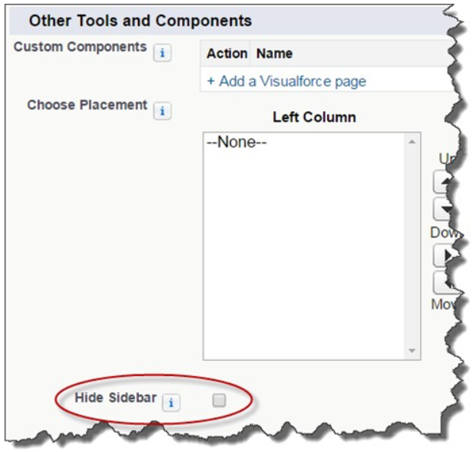The width and height of the screenshot is (476, 452).
Task: Click the left-pointing Move arrow button
Action: (x=445, y=282)
